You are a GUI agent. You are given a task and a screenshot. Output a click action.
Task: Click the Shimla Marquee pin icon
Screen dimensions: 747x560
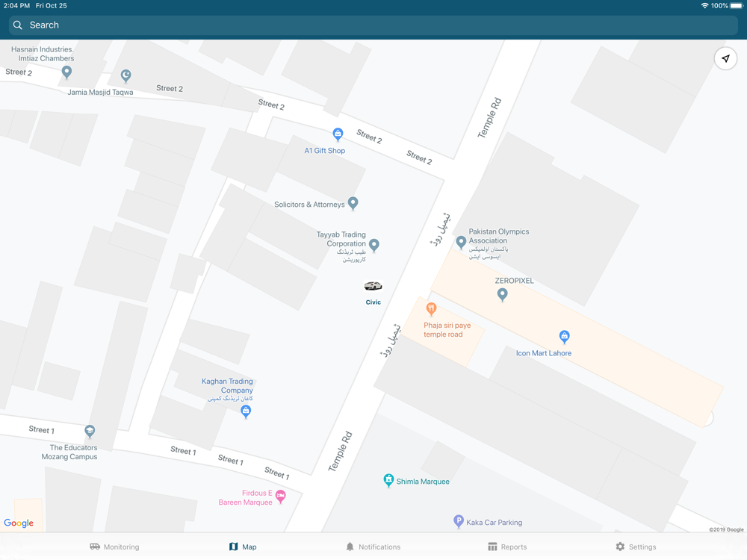(x=388, y=480)
